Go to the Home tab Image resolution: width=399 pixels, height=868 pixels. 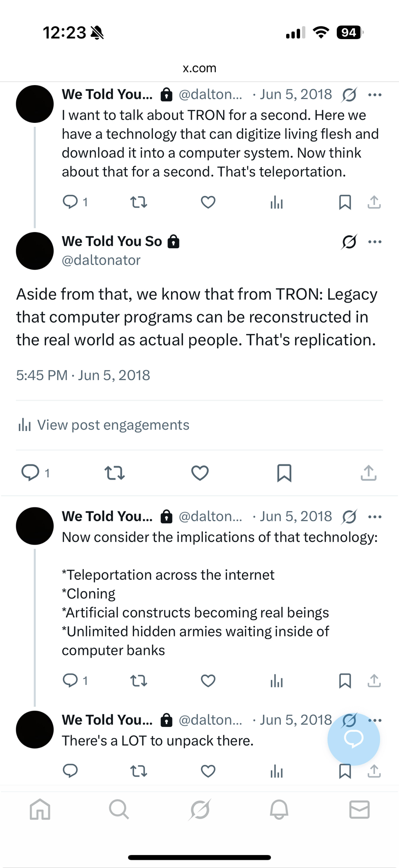click(40, 809)
